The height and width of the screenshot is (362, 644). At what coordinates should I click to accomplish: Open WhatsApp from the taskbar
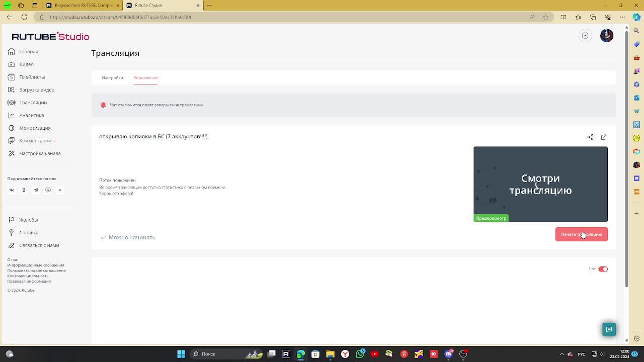(360, 354)
